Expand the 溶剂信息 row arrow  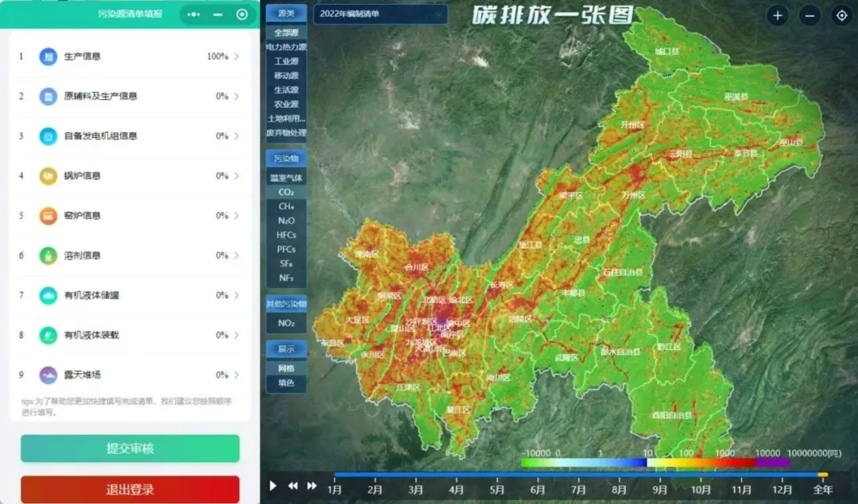point(237,256)
